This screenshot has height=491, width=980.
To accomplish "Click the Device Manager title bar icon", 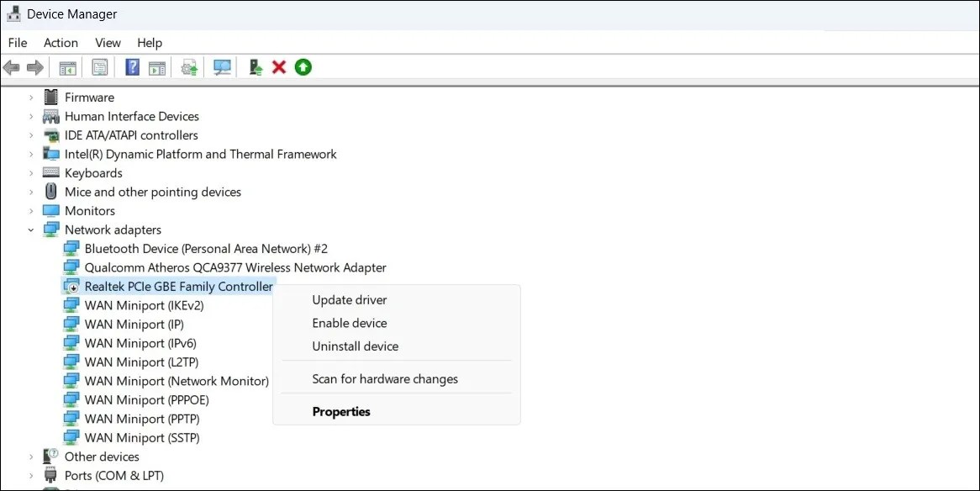I will [x=12, y=13].
